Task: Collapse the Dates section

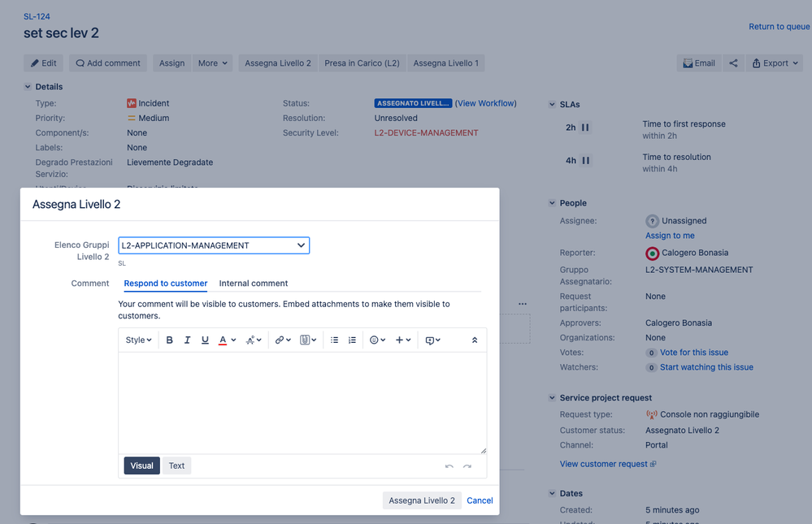Action: coord(552,493)
